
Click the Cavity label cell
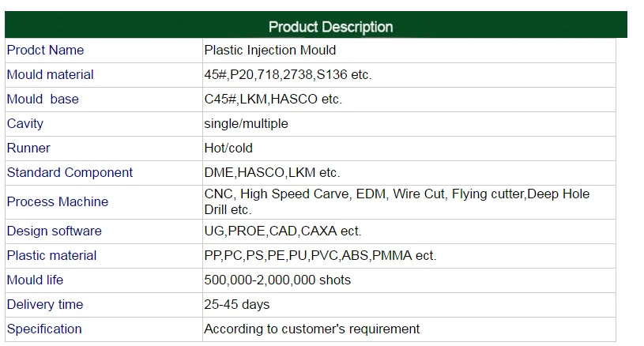(25, 124)
